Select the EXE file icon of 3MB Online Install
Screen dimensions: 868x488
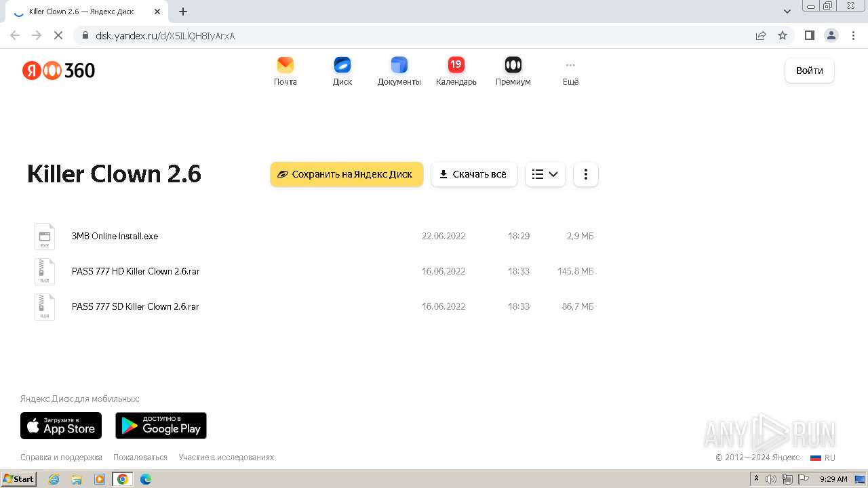45,237
